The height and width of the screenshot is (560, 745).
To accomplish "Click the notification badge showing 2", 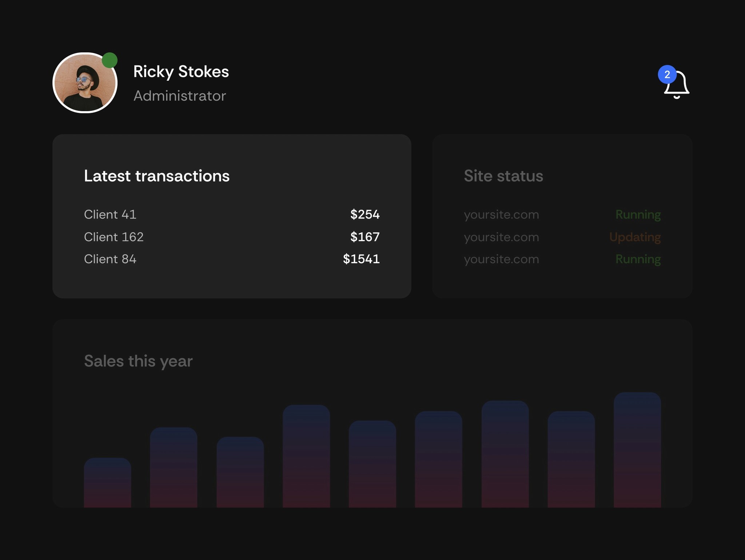I will point(667,74).
